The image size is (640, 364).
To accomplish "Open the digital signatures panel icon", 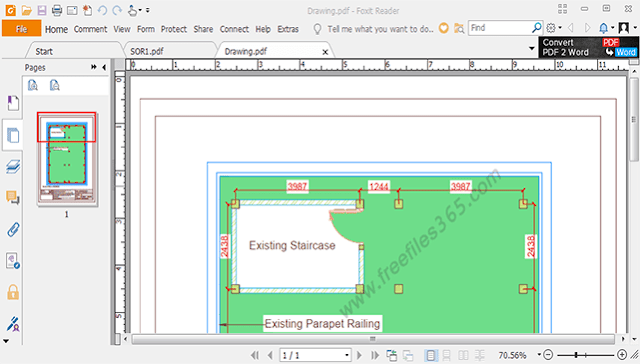I will (13, 261).
